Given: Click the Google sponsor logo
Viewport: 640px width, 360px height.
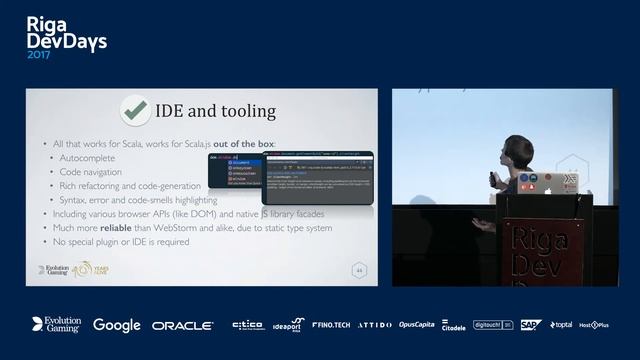Looking at the screenshot, I should [x=117, y=325].
